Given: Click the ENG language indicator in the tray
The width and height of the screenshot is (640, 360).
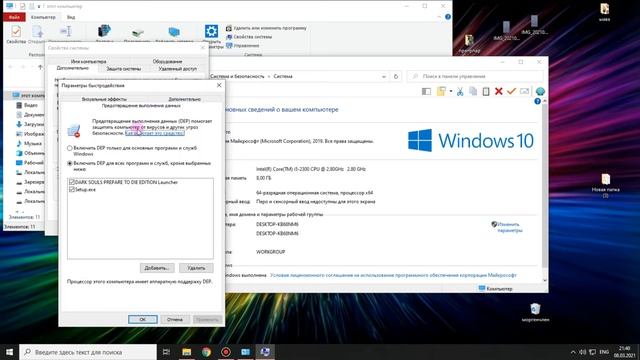Looking at the screenshot, I should (x=604, y=352).
